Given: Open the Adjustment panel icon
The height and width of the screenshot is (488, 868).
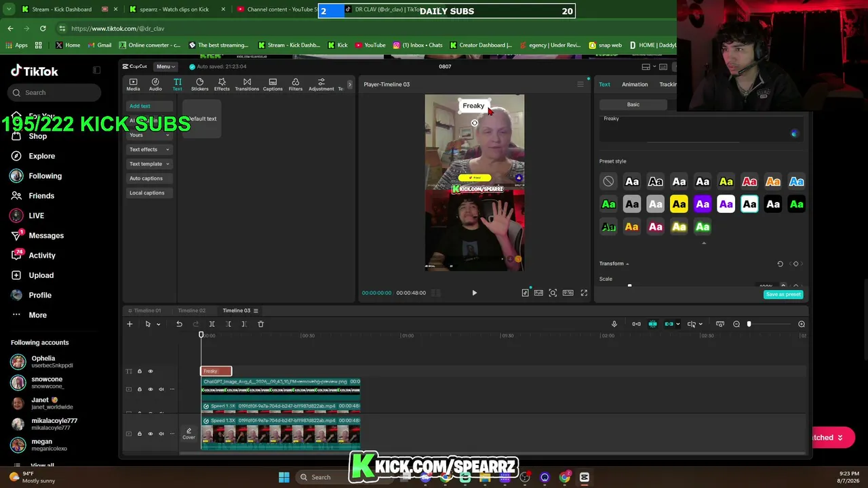Looking at the screenshot, I should [x=321, y=85].
